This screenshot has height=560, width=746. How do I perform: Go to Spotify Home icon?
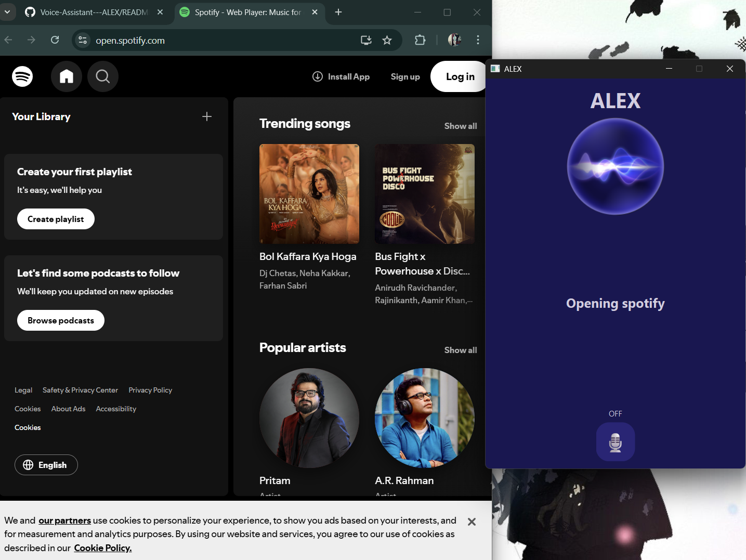67,76
